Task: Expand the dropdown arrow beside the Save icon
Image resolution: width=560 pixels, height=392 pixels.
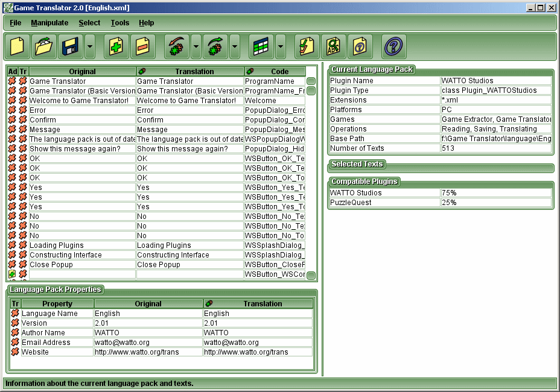Action: pos(89,46)
